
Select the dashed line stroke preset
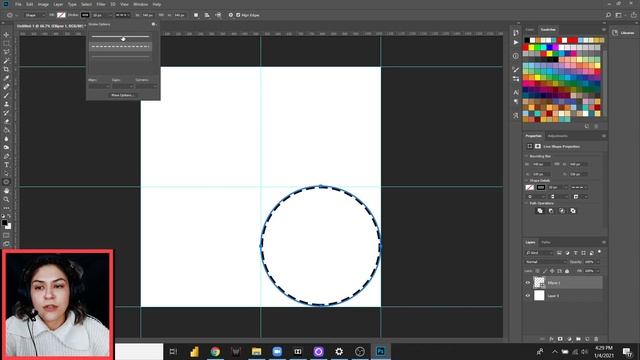120,47
